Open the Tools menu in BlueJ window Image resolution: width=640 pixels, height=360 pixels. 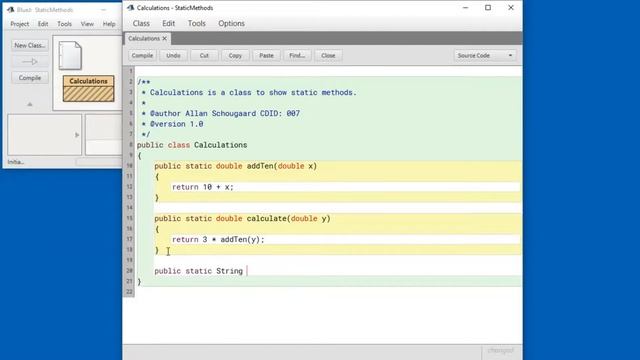pyautogui.click(x=64, y=24)
